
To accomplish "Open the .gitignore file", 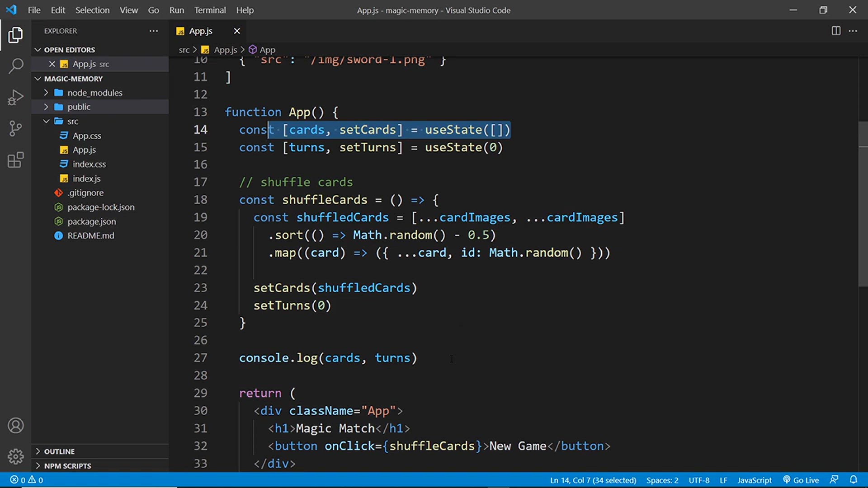I will [x=85, y=192].
